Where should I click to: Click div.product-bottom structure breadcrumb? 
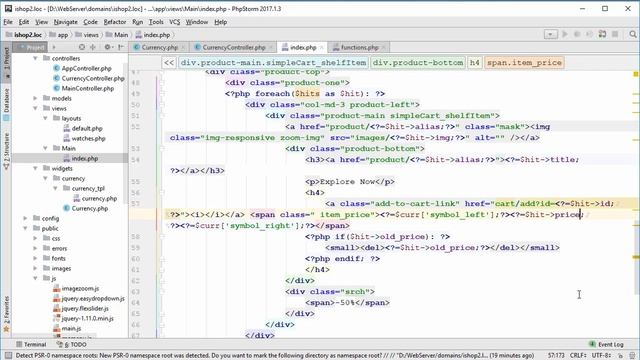[x=418, y=63]
